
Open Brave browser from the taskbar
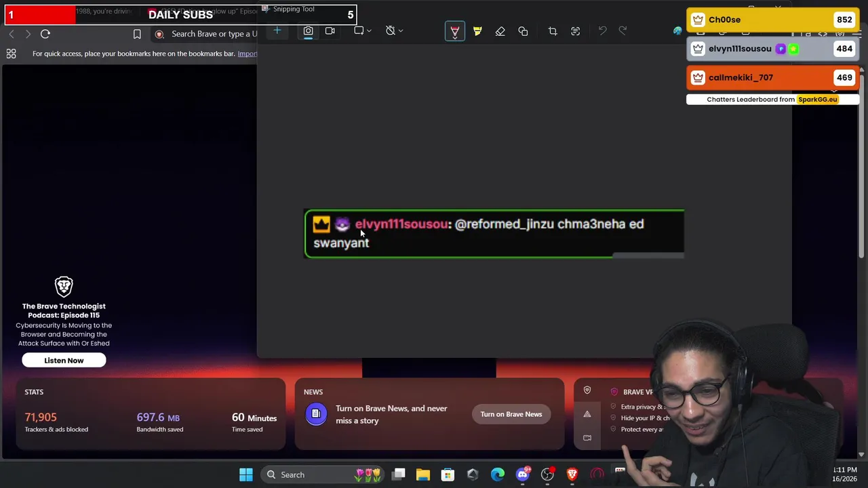[x=572, y=474]
